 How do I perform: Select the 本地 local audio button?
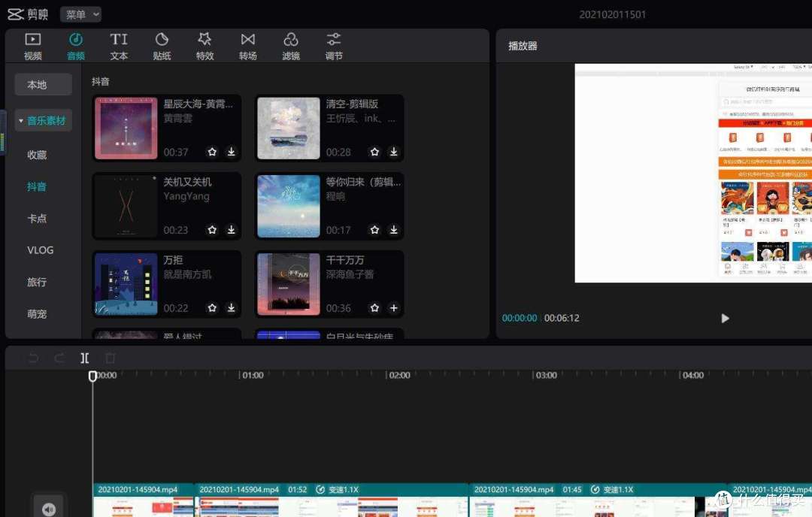[43, 84]
